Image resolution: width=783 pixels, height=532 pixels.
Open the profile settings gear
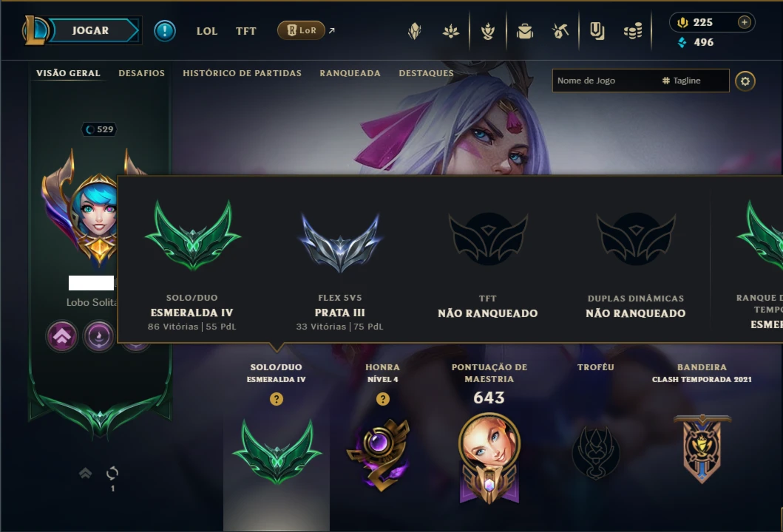click(745, 81)
